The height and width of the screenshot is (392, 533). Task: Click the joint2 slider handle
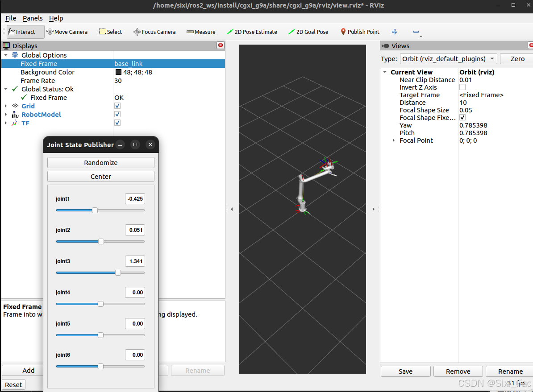101,242
